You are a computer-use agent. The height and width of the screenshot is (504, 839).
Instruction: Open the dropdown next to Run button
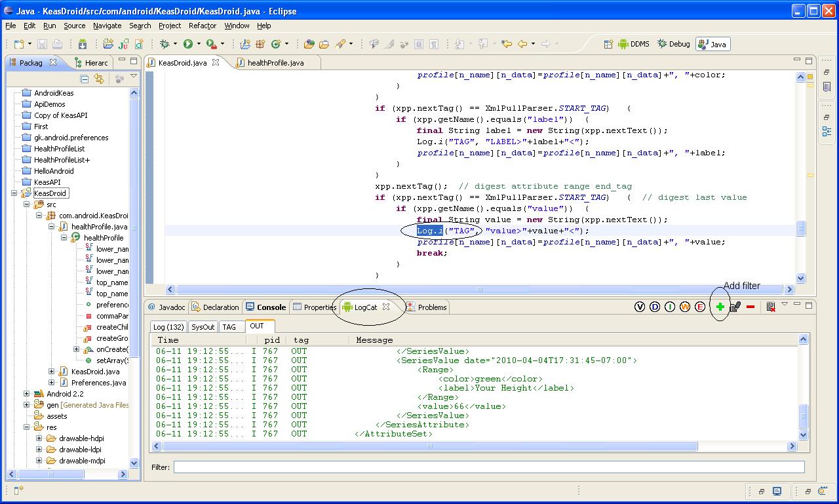point(199,45)
